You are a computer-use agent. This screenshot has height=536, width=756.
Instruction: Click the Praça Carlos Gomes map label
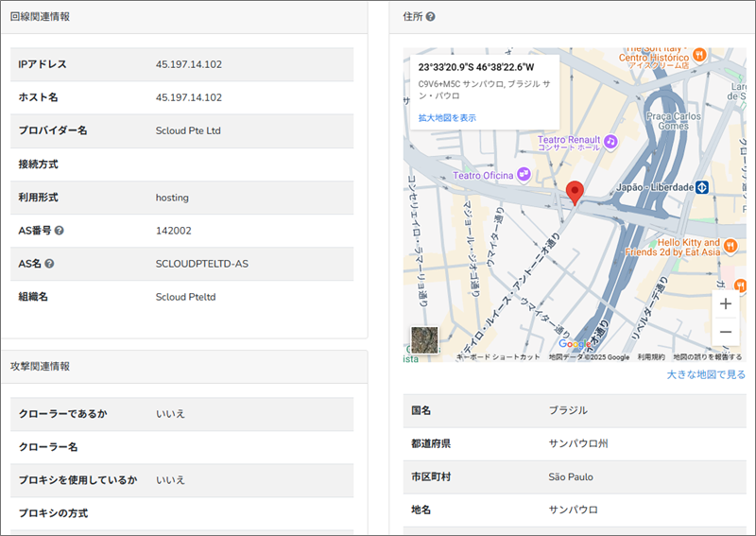coord(674,121)
